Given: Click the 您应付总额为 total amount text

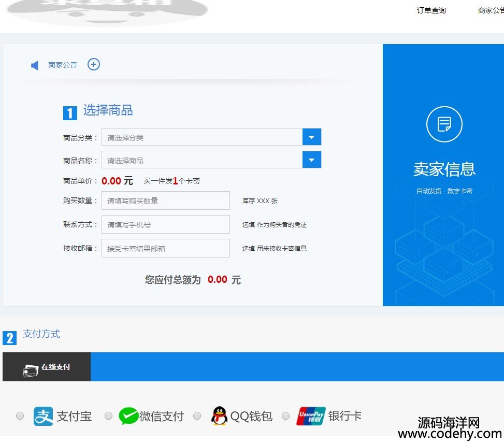Looking at the screenshot, I should (x=172, y=280).
